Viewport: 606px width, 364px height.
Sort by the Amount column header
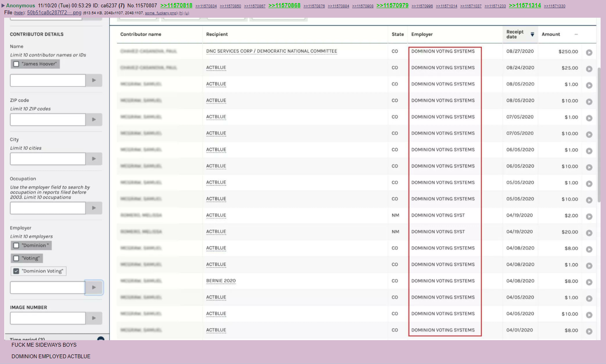(x=551, y=34)
